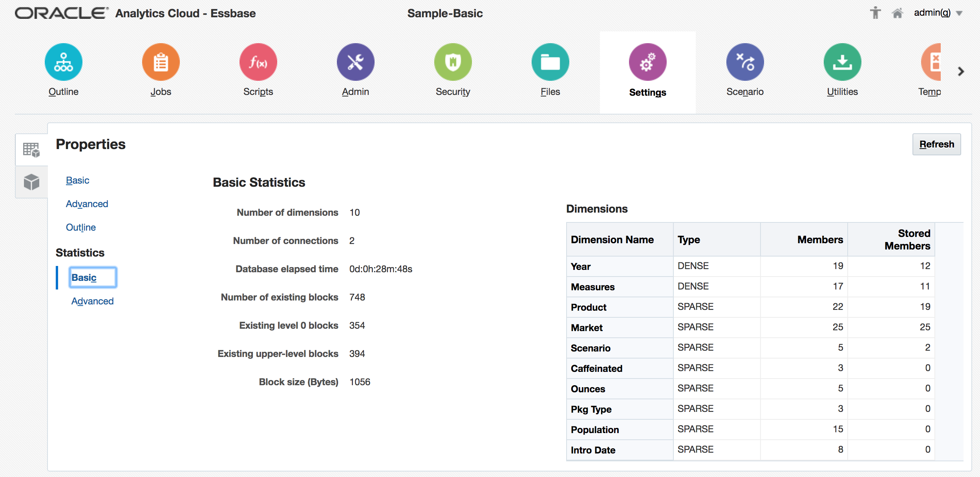This screenshot has width=980, height=477.
Task: Click the Market dimension row
Action: click(x=587, y=328)
